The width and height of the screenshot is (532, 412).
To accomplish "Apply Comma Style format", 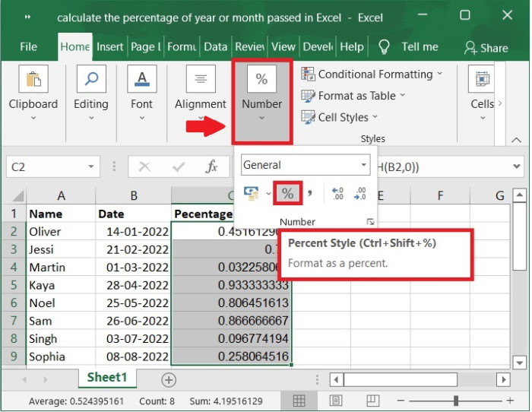I will pyautogui.click(x=310, y=193).
